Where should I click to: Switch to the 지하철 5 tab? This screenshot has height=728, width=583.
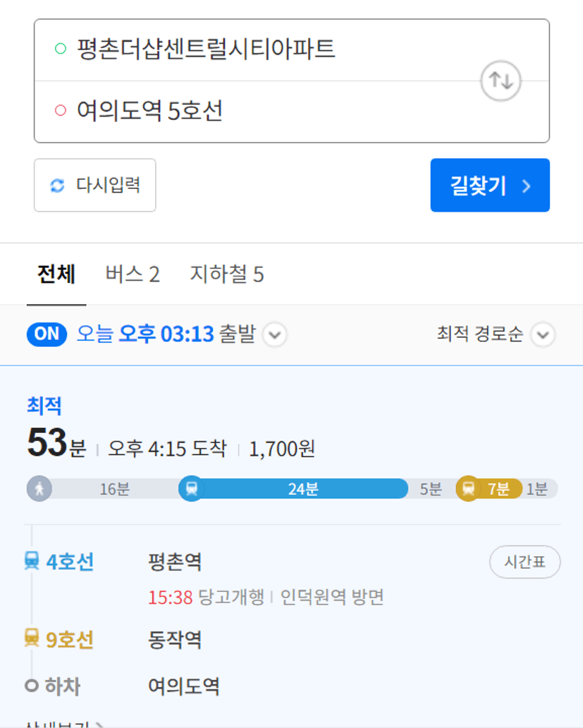[x=227, y=274]
